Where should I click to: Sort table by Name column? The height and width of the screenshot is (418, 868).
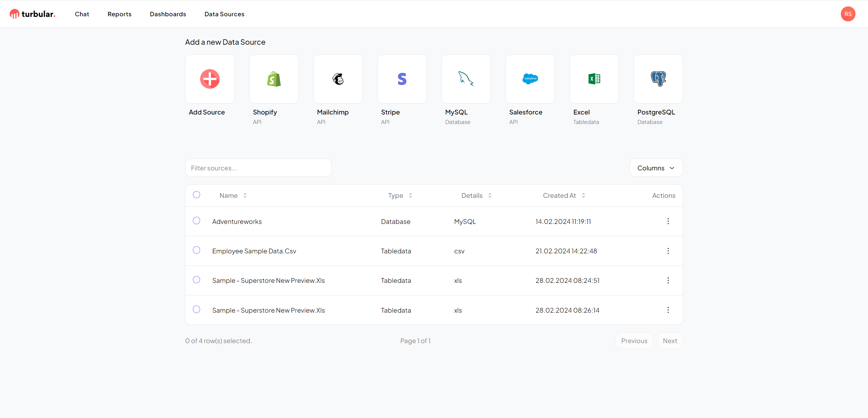[x=233, y=195]
